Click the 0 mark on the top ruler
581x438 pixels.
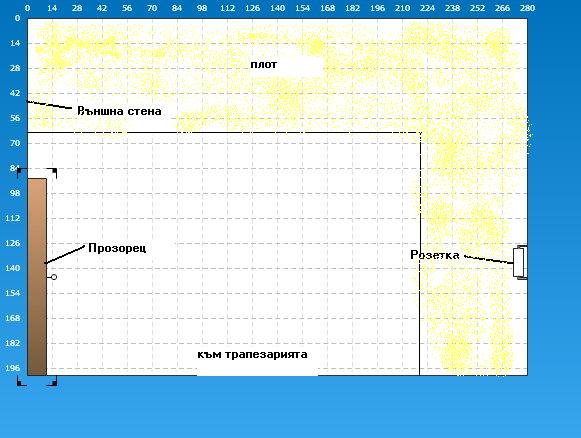(x=27, y=8)
